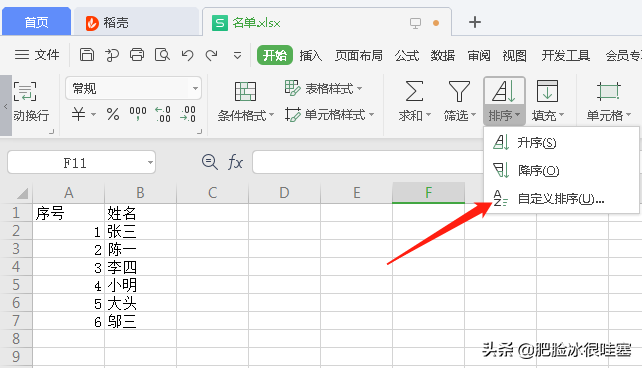Click the 求和 sum icon
Viewport: 642px width, 368px height.
coord(414,91)
